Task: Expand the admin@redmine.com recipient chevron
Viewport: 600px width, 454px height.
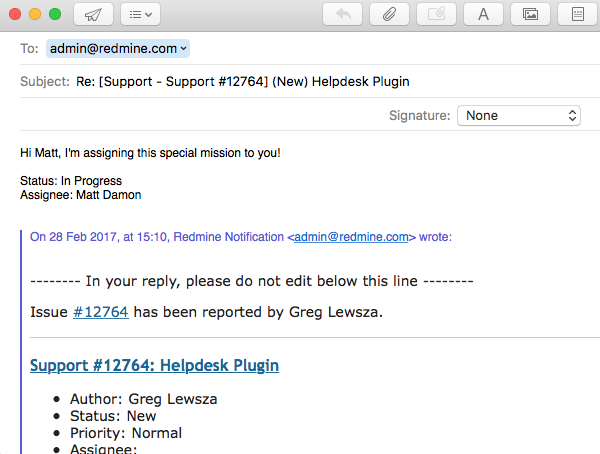Action: click(184, 48)
